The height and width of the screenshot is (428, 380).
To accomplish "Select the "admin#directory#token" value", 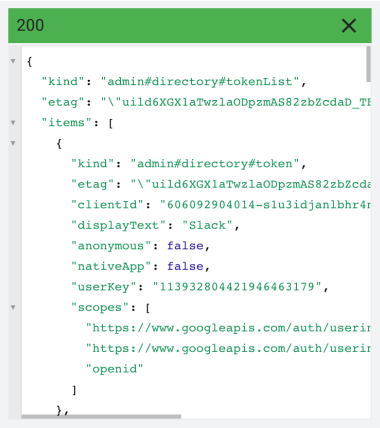I will 215,164.
